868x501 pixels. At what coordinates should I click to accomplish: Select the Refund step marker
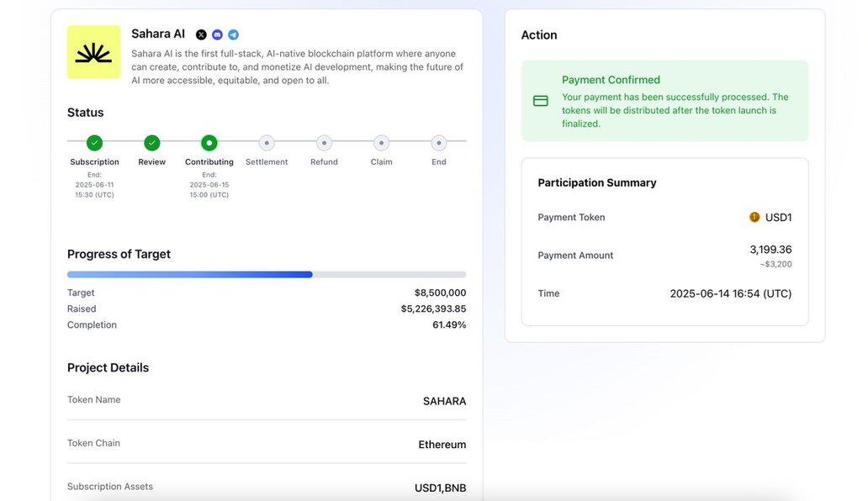pos(324,143)
